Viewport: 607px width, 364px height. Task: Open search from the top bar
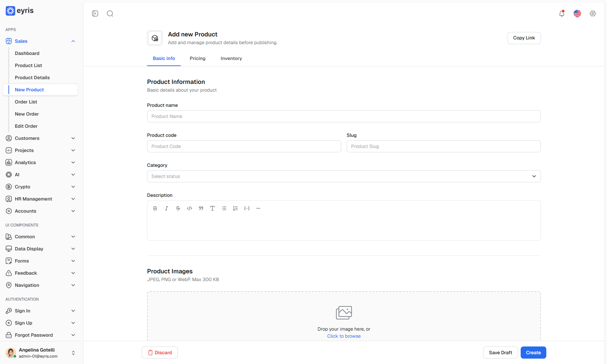point(110,13)
